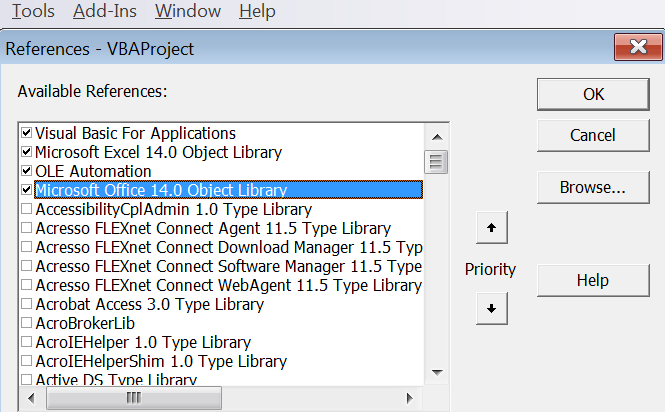
Task: Check Acrobat Access 3.0 Type Library box
Action: (26, 304)
